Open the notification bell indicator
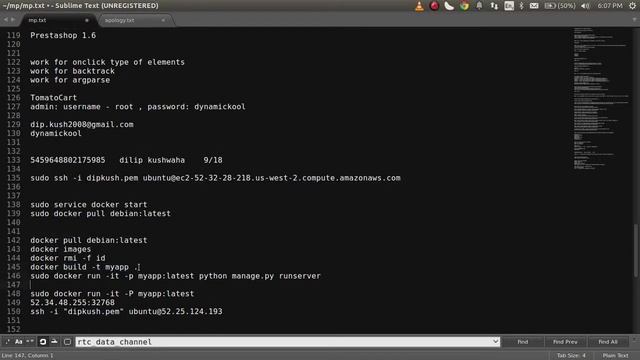 coord(479,6)
